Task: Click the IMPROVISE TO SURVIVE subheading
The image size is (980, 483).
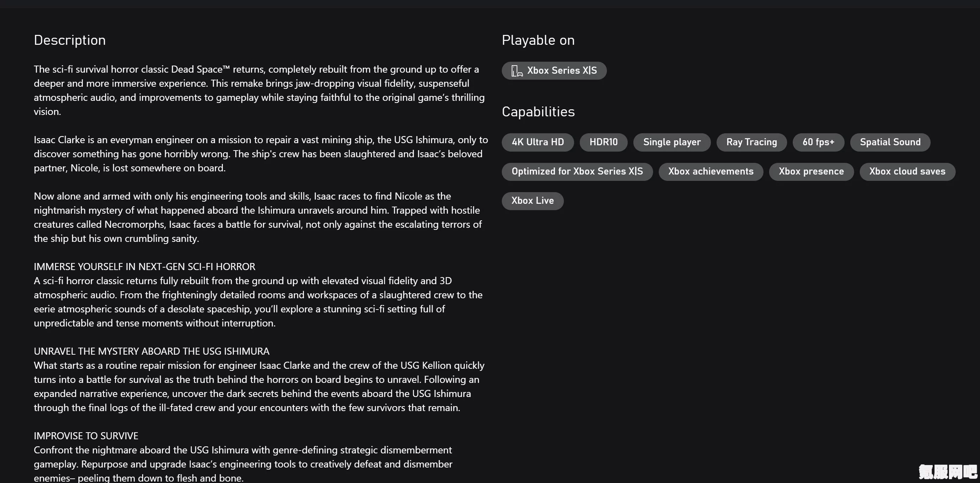Action: pyautogui.click(x=86, y=436)
